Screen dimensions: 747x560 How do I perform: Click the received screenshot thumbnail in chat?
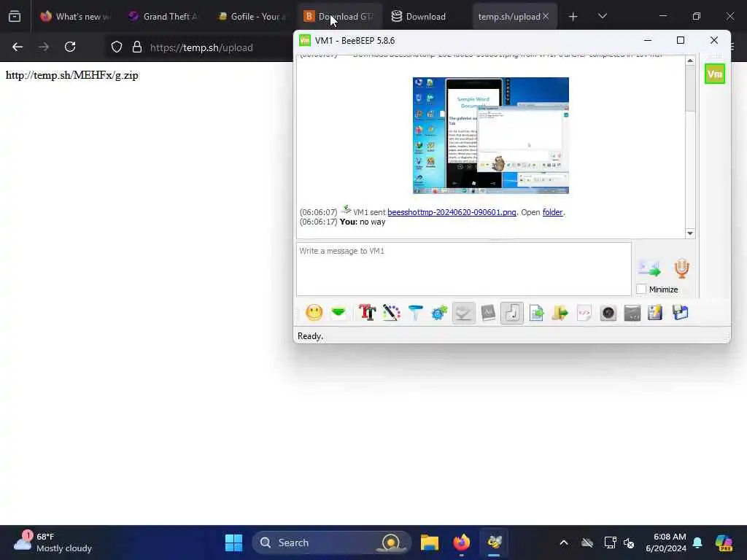coord(491,136)
